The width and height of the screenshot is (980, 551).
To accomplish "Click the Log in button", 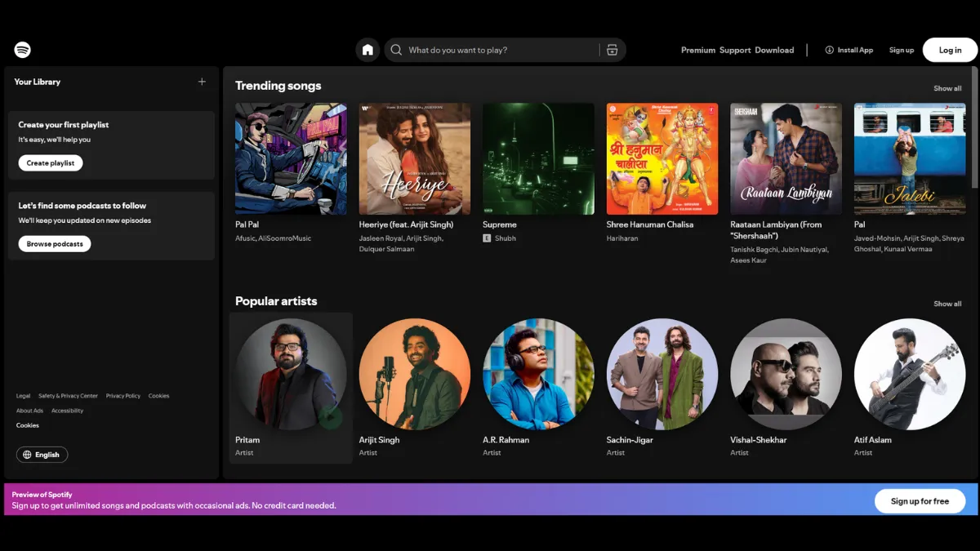I will click(x=950, y=50).
